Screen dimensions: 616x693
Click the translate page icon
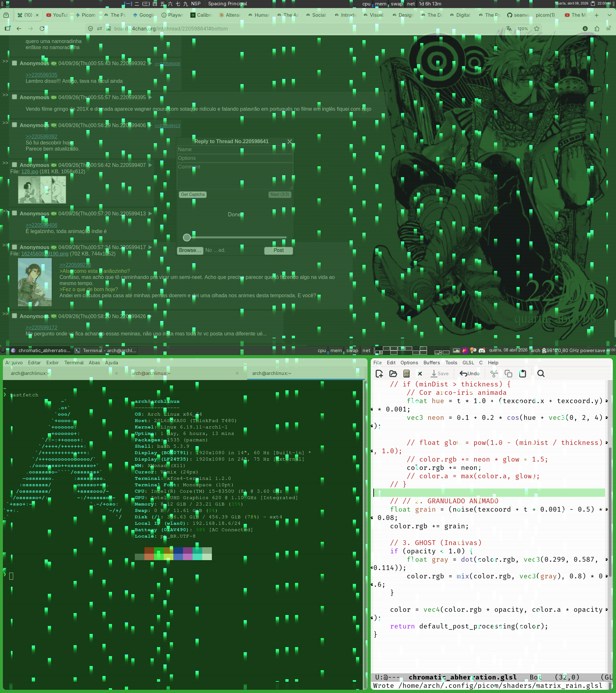pyautogui.click(x=509, y=29)
